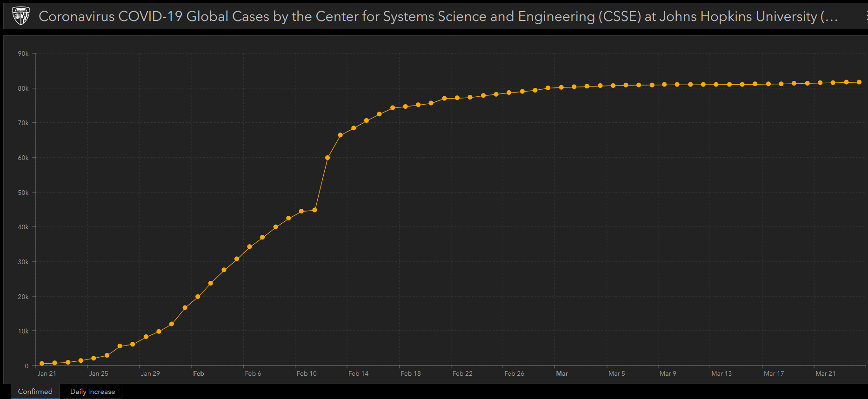This screenshot has width=868, height=399.
Task: Click the '10k' y-axis label
Action: tap(23, 331)
